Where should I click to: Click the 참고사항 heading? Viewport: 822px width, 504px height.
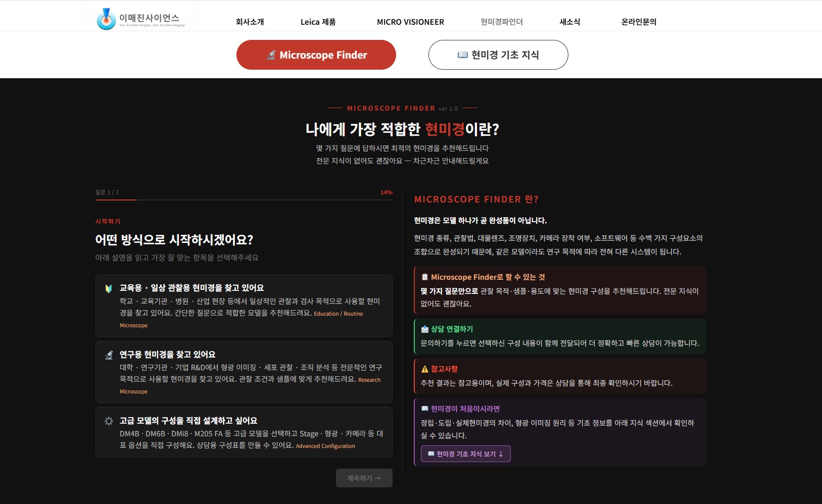click(x=445, y=369)
